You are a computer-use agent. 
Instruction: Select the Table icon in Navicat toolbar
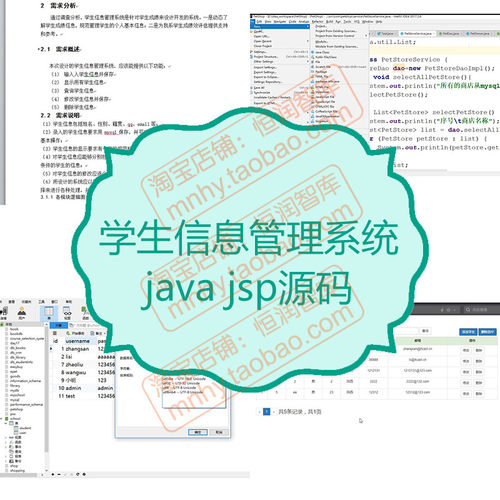pyautogui.click(x=49, y=313)
